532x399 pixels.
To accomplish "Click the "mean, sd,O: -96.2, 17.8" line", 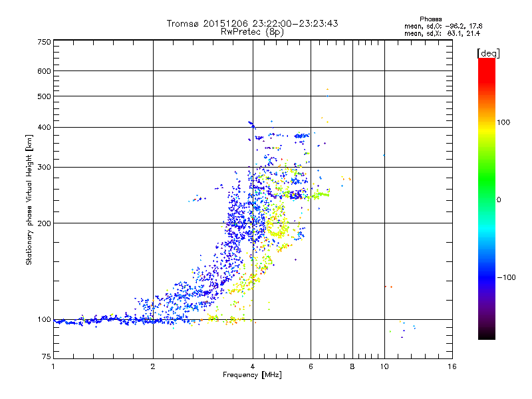I will (x=443, y=26).
